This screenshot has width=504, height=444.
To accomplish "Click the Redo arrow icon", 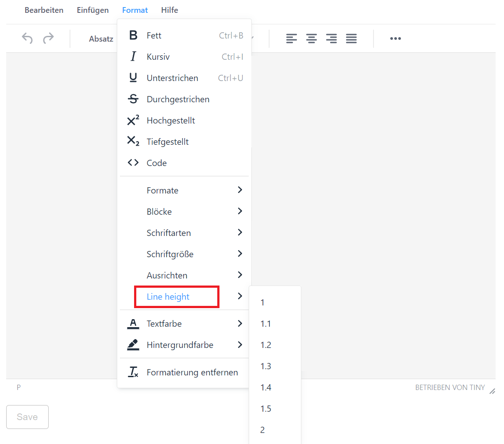I will pos(47,39).
